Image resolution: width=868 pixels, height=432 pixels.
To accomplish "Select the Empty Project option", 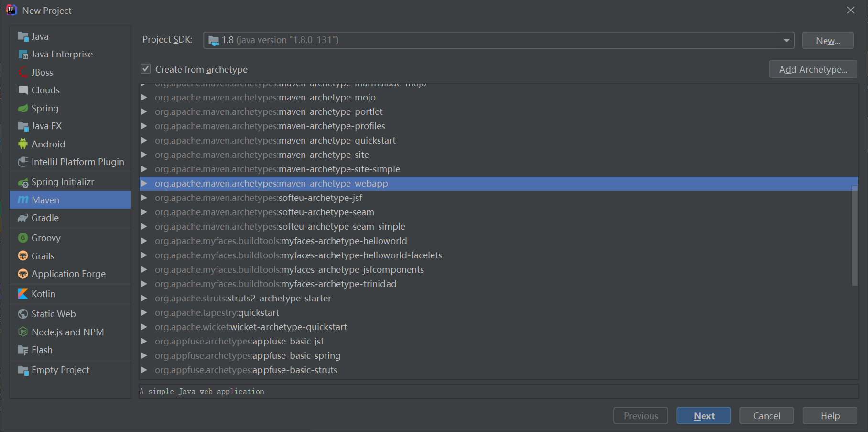I will pyautogui.click(x=60, y=369).
